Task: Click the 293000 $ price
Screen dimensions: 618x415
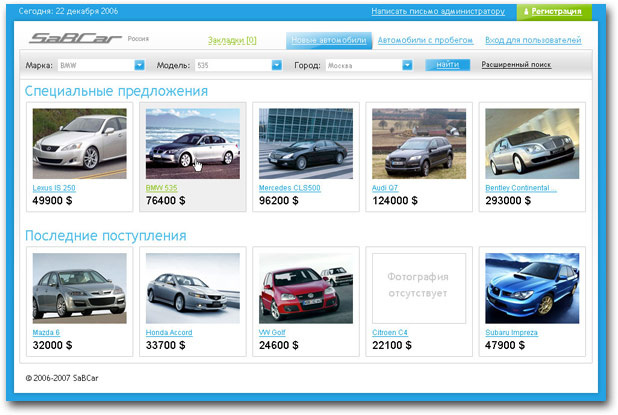Action: tap(508, 201)
